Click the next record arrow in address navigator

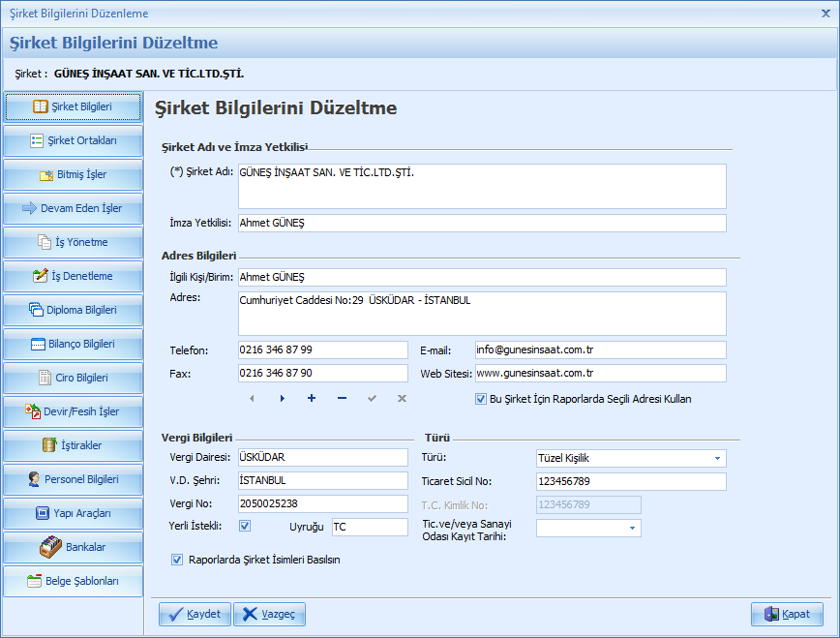(282, 398)
